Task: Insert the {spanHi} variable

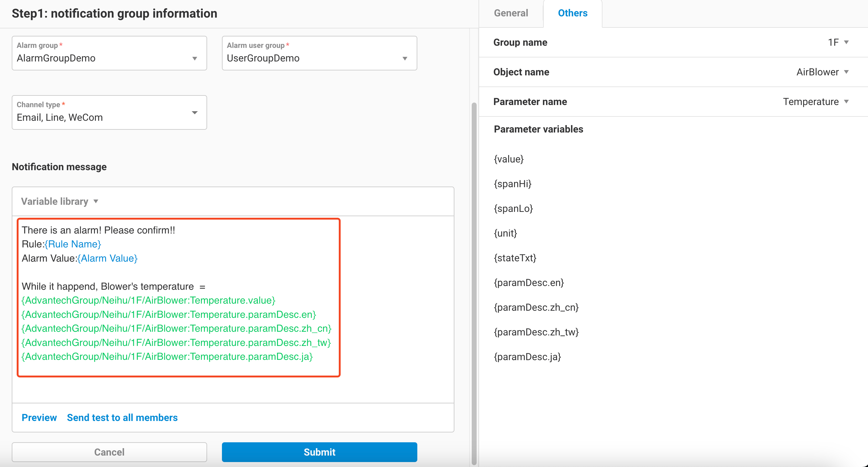Action: click(x=513, y=184)
